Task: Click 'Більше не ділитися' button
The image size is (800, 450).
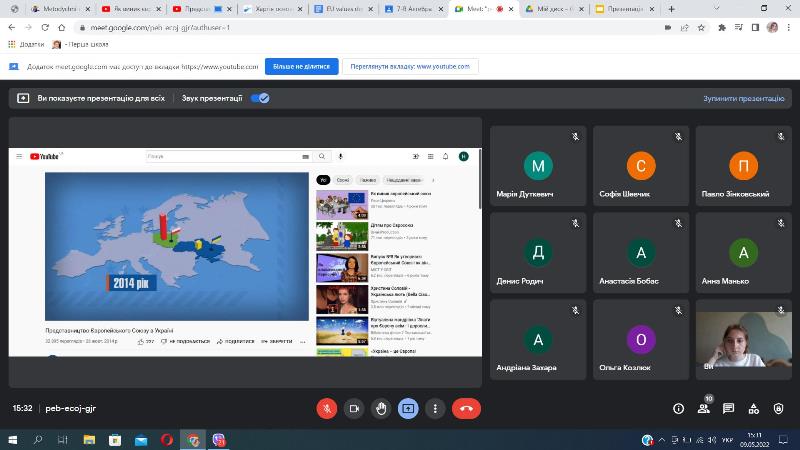Action: tap(300, 66)
